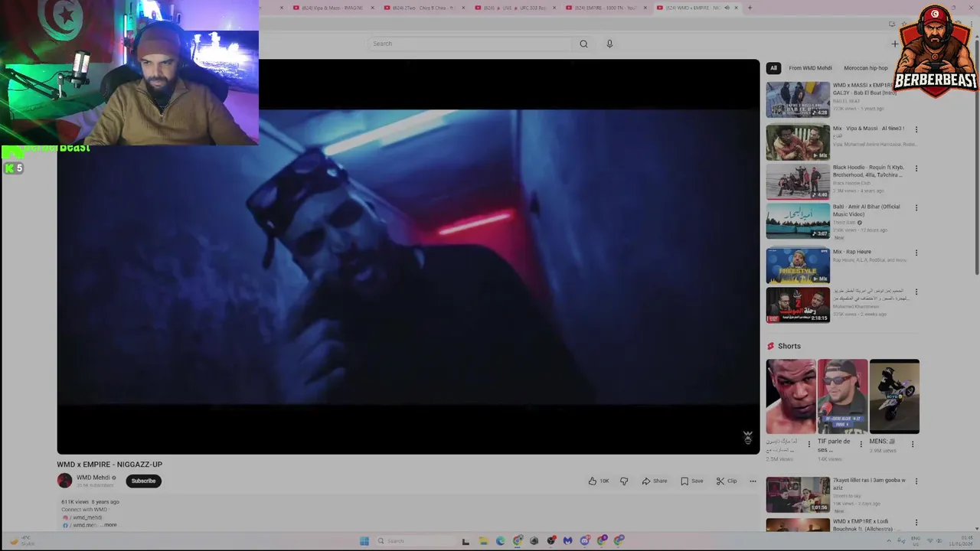Open Mix - Vipa & Massi thumbnail
Image resolution: width=980 pixels, height=551 pixels.
[798, 142]
